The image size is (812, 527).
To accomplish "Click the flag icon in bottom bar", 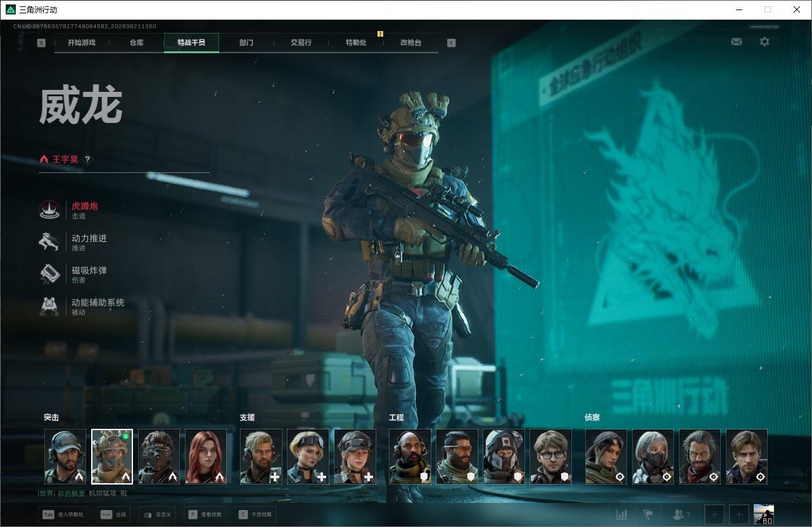I will click(x=648, y=515).
